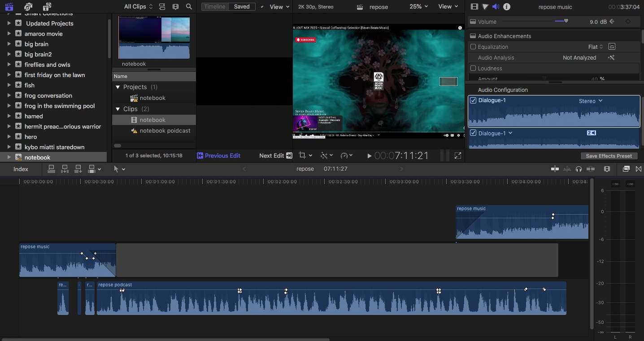This screenshot has width=644, height=341.
Task: Enable the Loudness checkbox
Action: pos(473,68)
